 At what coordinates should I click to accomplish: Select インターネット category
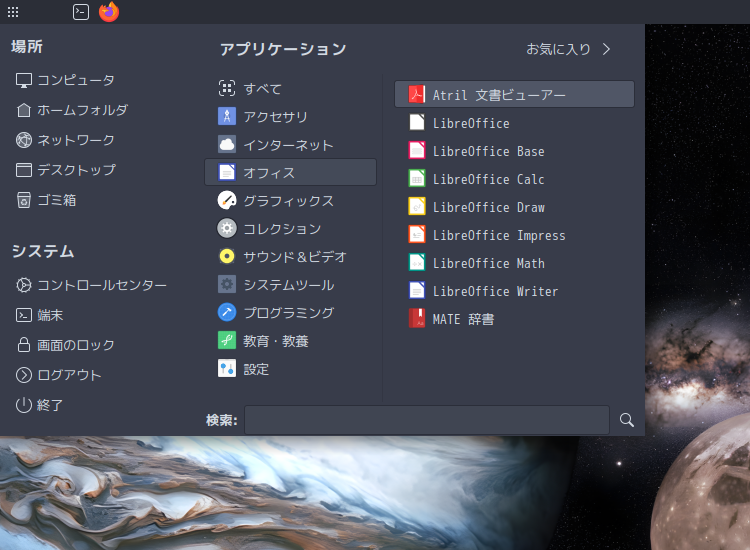[290, 144]
